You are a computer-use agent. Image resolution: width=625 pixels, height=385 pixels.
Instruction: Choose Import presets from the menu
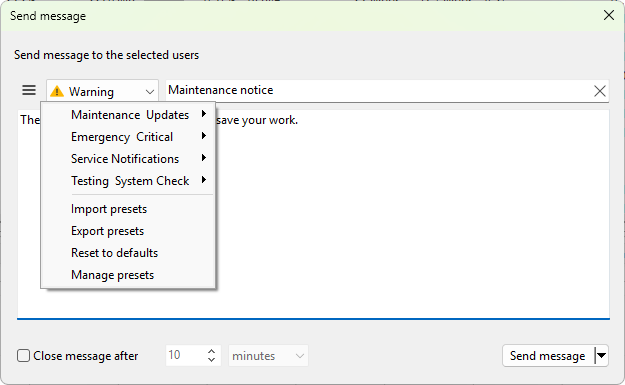pyautogui.click(x=128, y=209)
